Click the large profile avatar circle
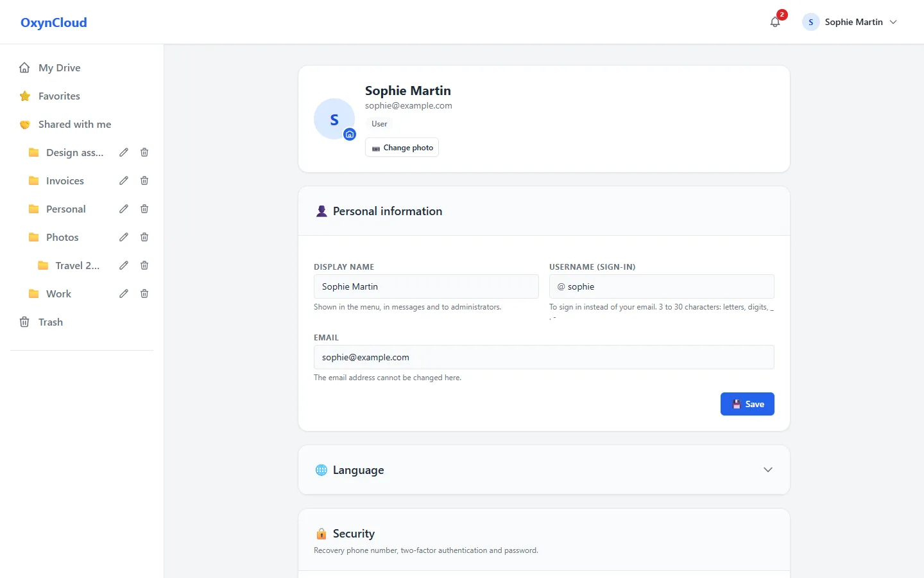 334,119
